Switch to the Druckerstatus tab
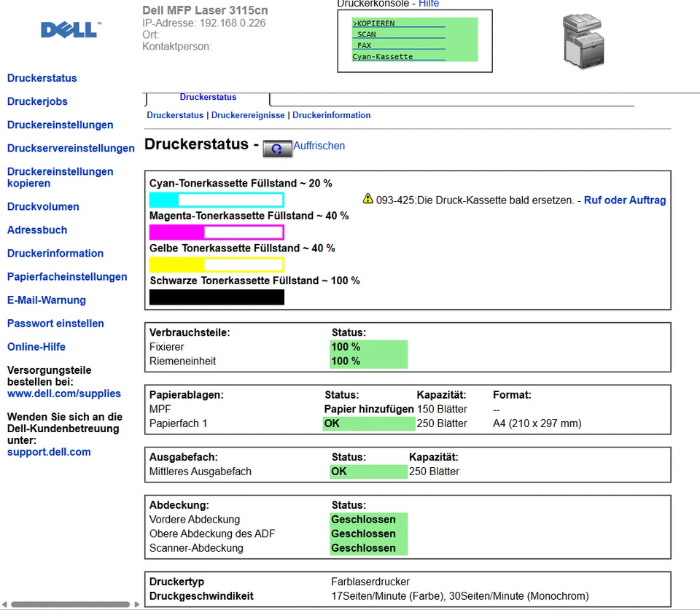 (x=208, y=97)
